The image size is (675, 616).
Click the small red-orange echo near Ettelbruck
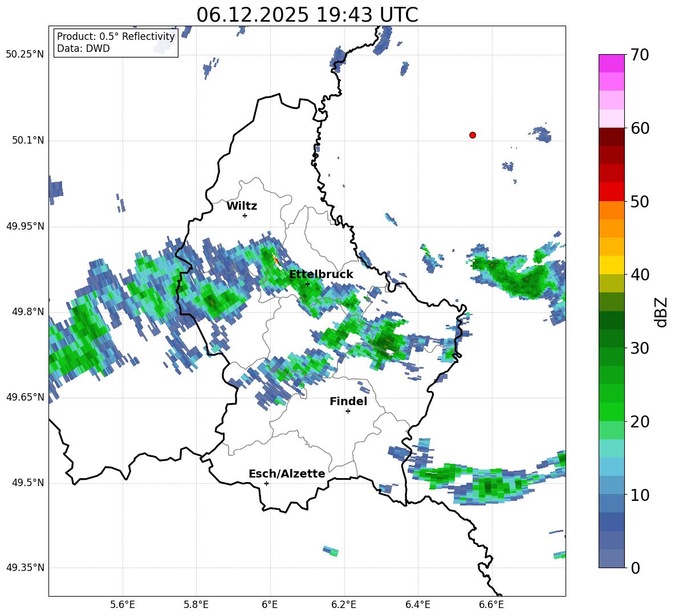276,260
